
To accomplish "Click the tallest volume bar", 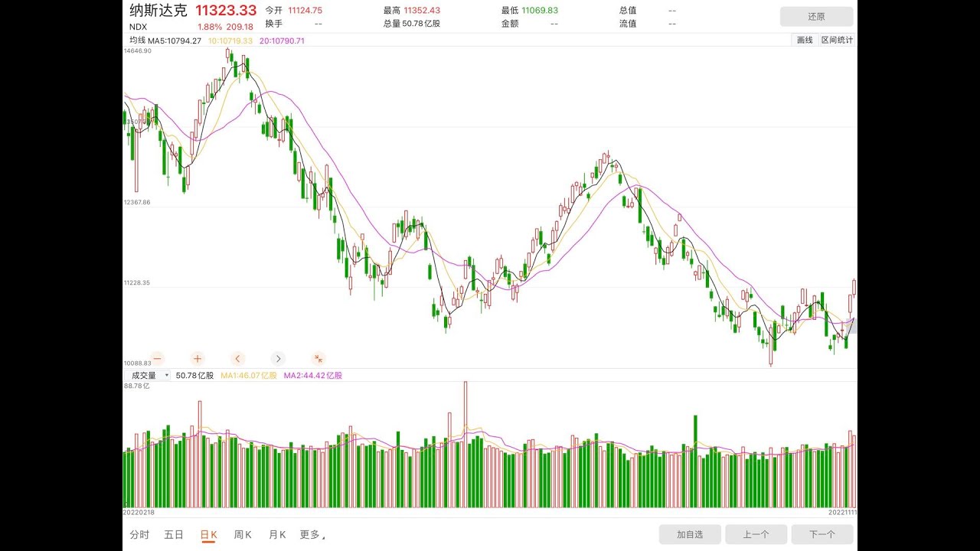I will (465, 445).
